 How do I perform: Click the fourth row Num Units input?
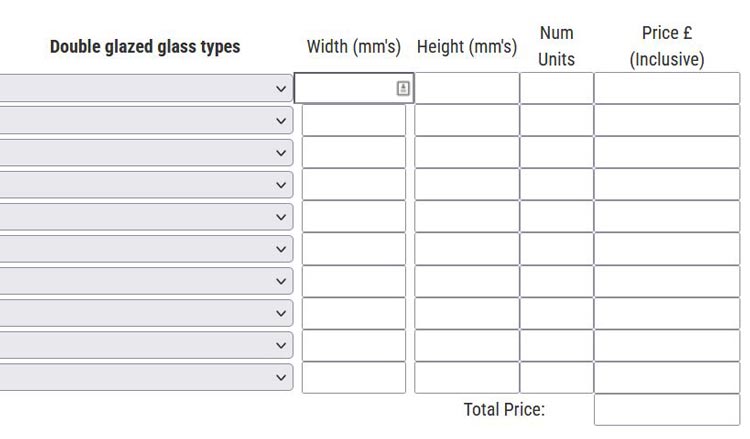tap(556, 185)
